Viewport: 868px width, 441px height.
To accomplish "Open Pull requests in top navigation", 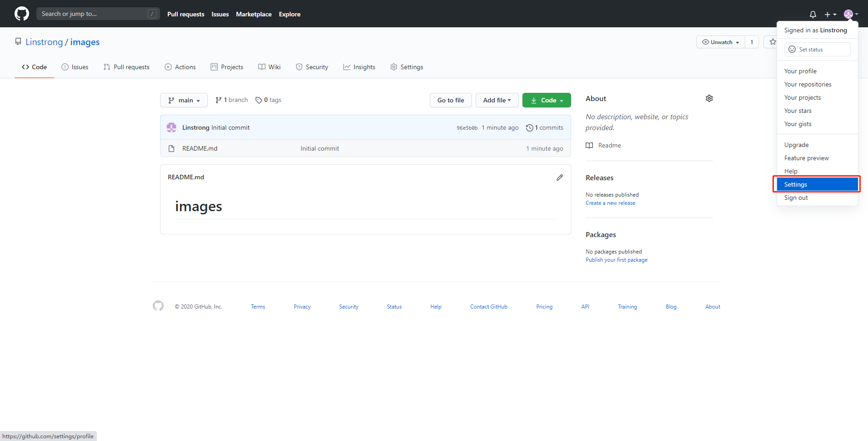I will [186, 14].
